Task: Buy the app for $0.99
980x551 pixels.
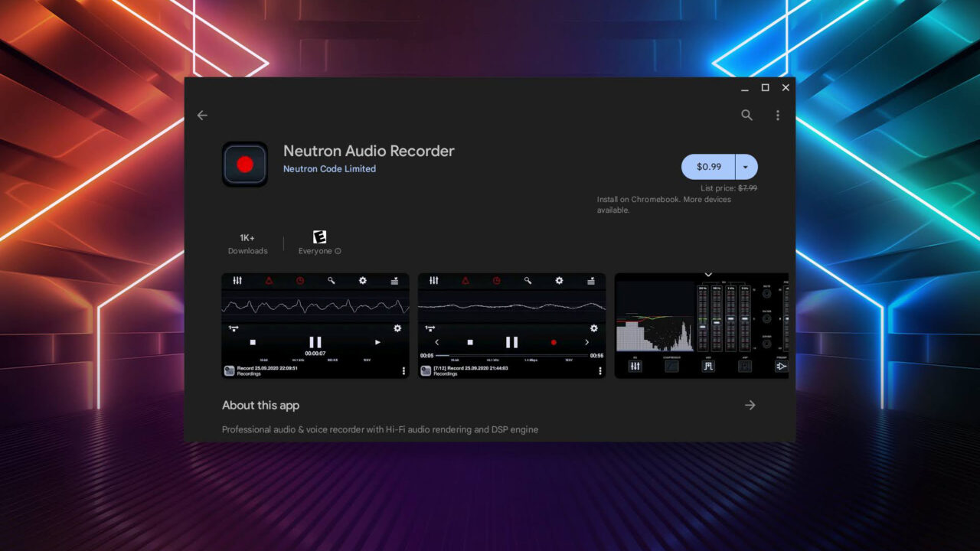Action: pos(708,166)
